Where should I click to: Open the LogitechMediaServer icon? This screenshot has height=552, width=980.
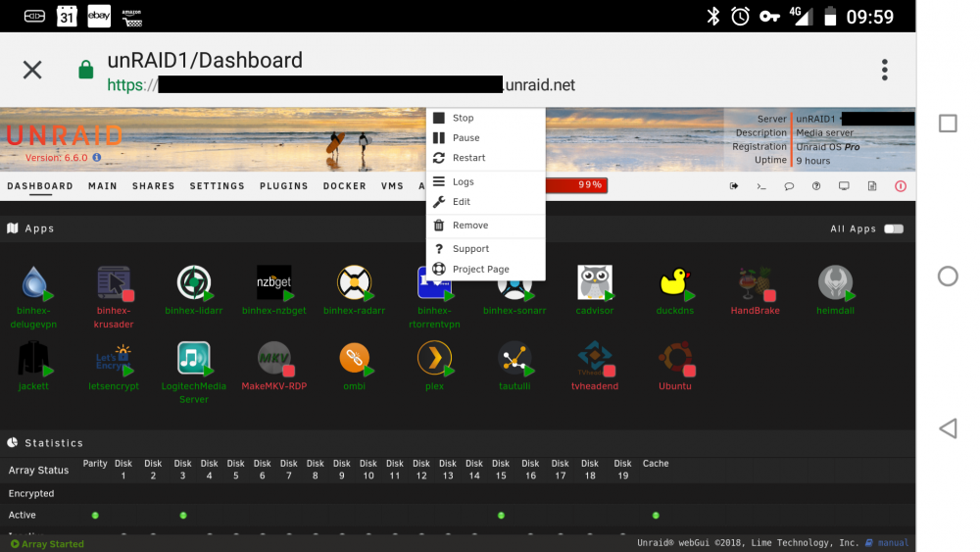click(x=194, y=358)
